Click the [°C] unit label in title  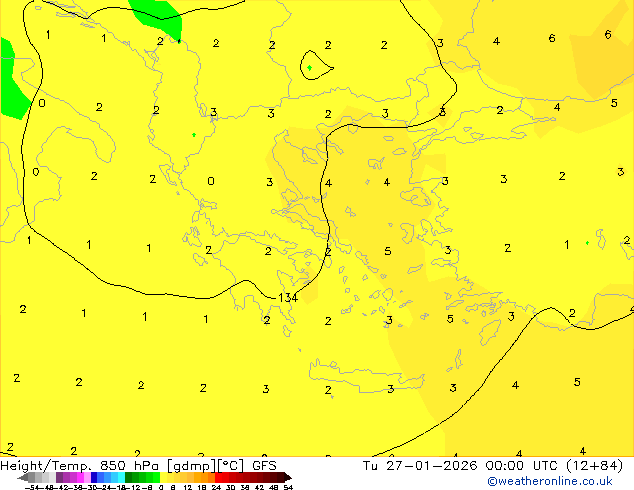228,465
